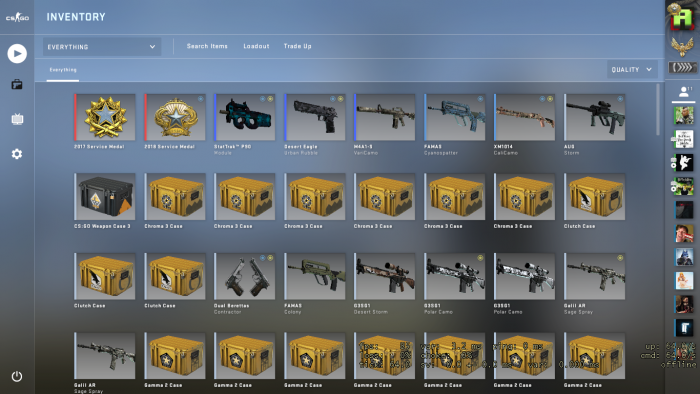Open the Quality sort dropdown

tap(632, 70)
